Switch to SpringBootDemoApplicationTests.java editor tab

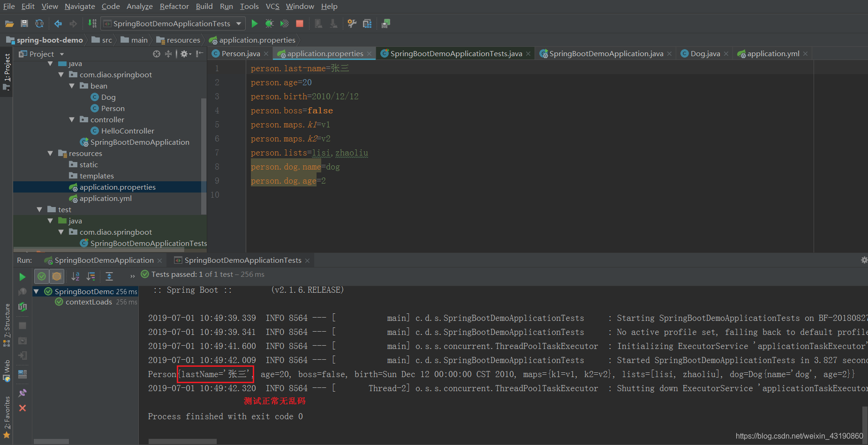(x=456, y=53)
